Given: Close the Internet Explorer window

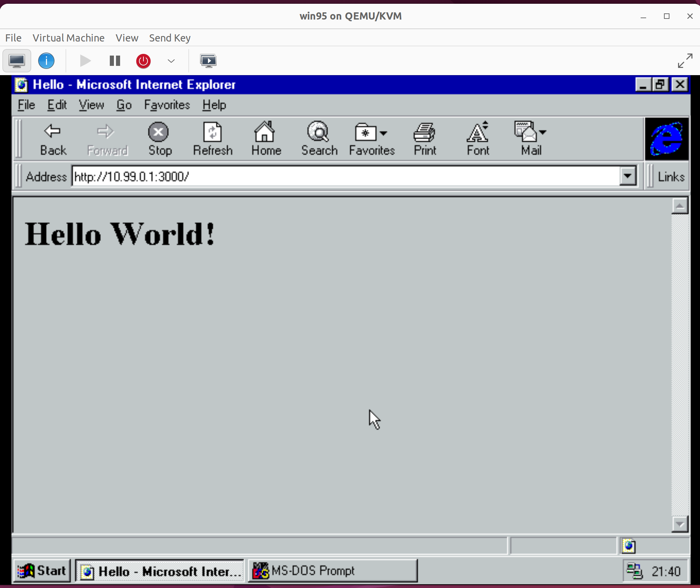Looking at the screenshot, I should [x=680, y=84].
